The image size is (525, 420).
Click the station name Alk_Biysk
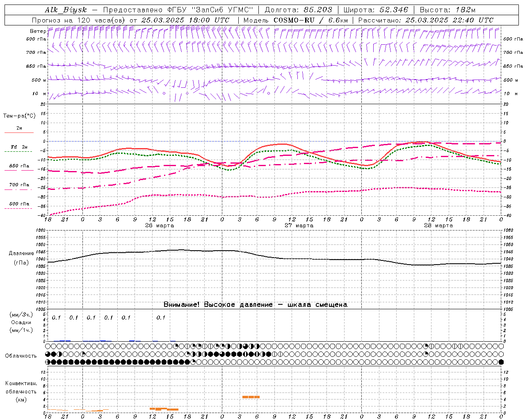click(x=66, y=10)
